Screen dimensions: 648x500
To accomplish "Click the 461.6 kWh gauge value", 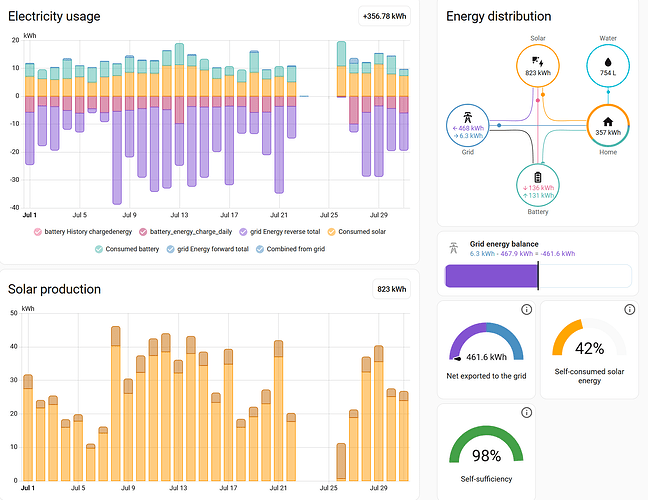I will tap(486, 357).
